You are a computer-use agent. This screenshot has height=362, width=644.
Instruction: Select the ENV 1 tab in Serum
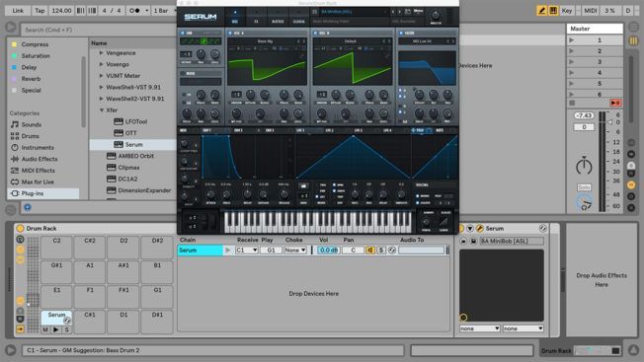[x=207, y=130]
